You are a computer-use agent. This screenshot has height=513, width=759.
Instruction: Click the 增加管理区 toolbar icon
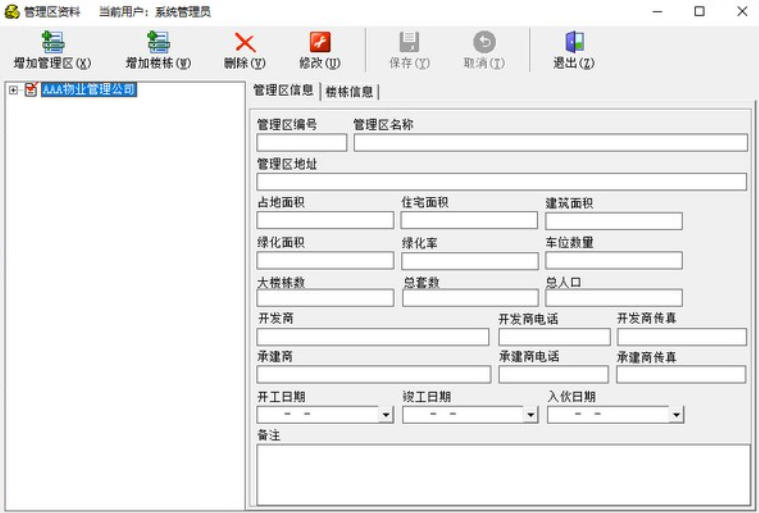52,42
